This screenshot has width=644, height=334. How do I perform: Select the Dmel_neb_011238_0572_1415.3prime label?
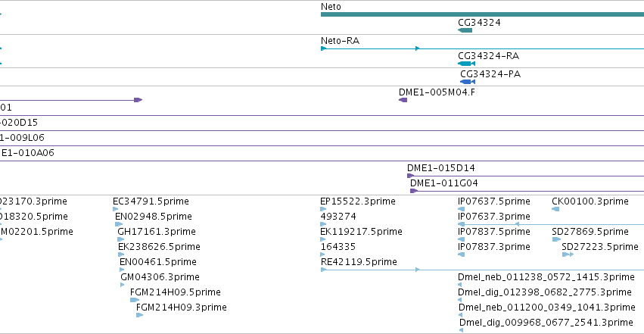546,277
